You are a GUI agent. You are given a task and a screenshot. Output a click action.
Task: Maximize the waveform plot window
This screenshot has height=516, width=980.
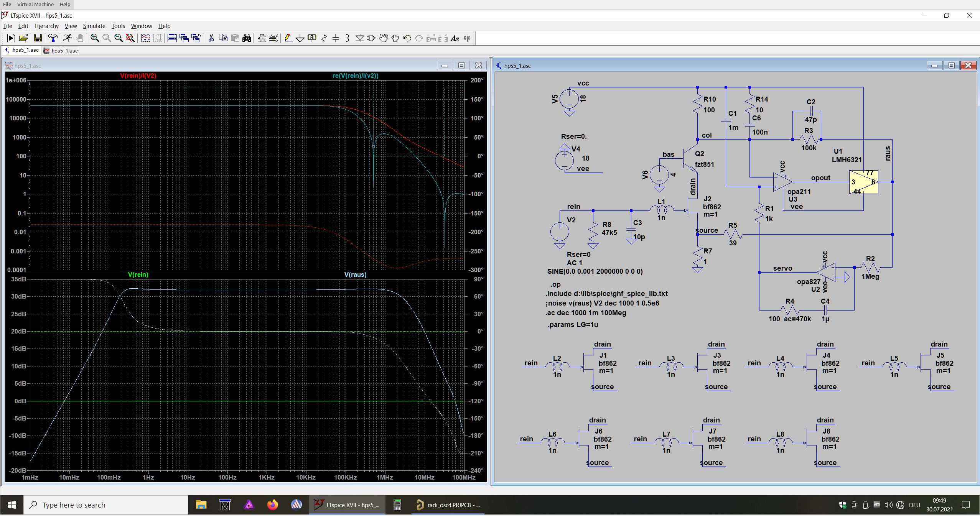click(461, 66)
